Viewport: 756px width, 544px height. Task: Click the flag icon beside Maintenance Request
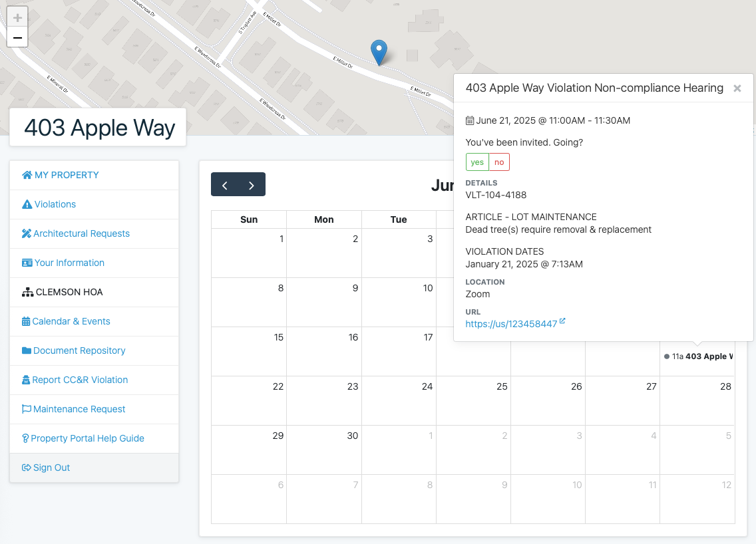(x=27, y=409)
